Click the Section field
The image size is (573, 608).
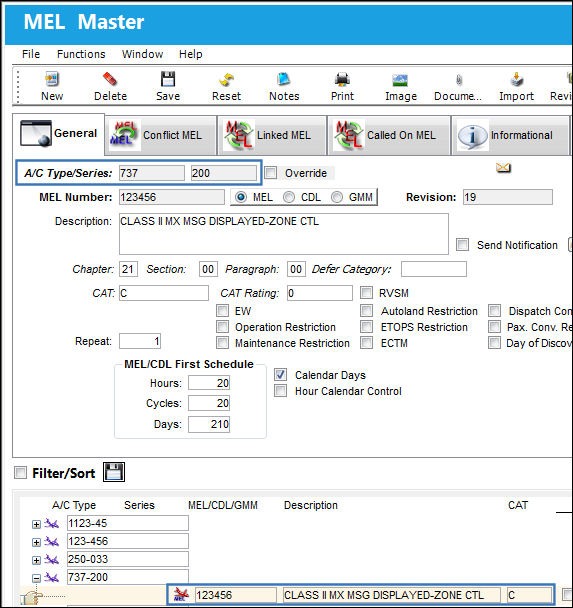point(208,269)
